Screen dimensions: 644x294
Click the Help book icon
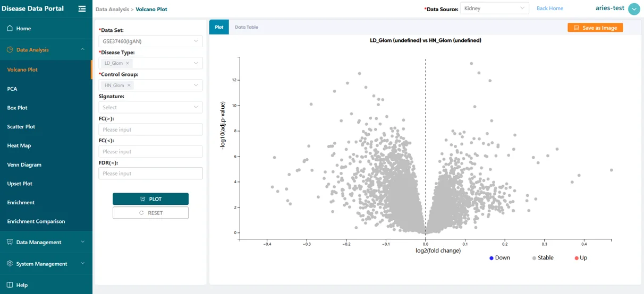10,285
